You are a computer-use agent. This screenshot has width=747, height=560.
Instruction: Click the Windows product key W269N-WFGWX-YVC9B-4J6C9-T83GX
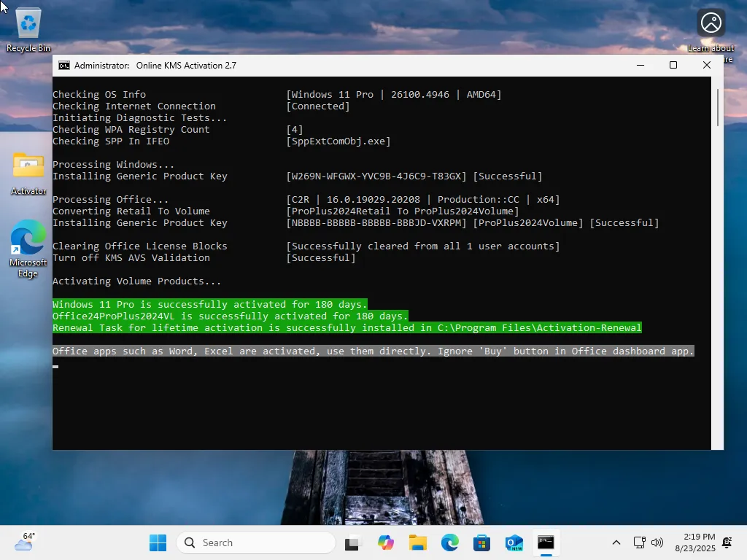[376, 176]
